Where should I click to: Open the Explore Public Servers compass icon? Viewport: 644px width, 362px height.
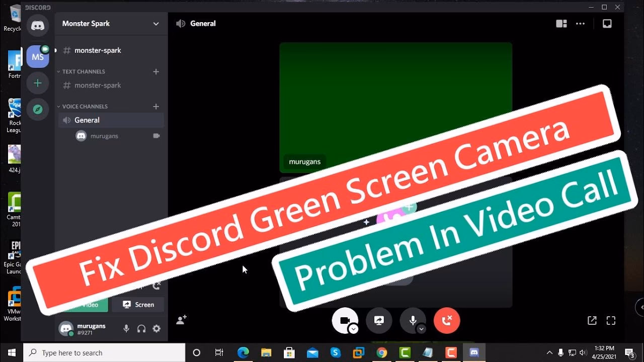(37, 109)
